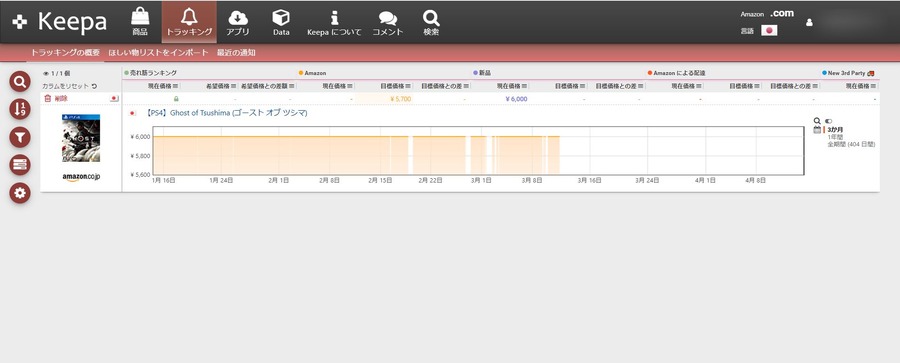Open the Amazon 現在価格 column menu
Viewport: 900px width, 363px height.
coord(350,86)
